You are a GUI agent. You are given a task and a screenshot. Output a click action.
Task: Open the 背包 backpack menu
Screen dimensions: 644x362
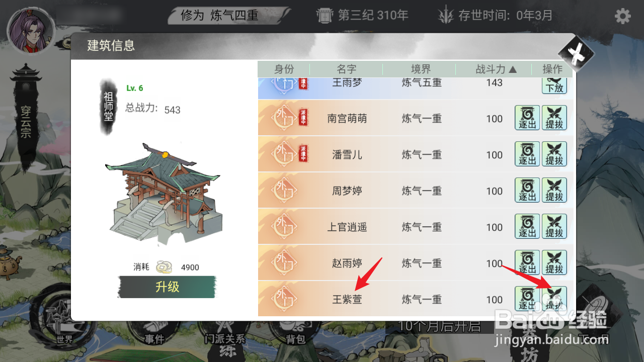click(x=295, y=339)
